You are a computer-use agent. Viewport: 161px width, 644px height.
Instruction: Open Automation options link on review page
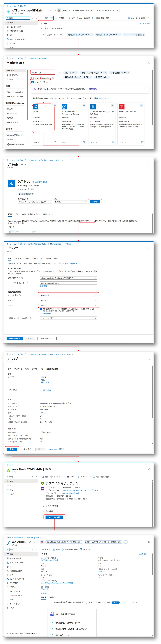point(56,449)
